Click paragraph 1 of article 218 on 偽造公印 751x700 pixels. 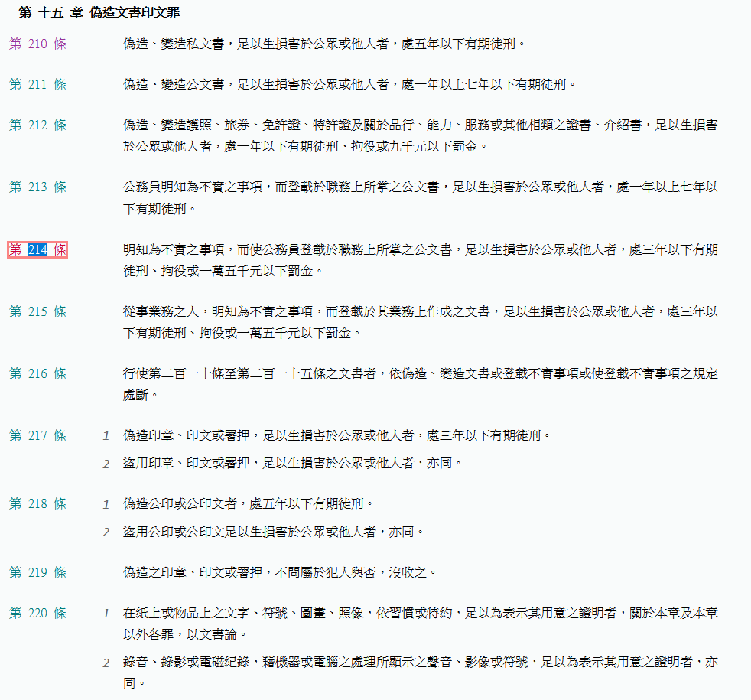coord(249,503)
